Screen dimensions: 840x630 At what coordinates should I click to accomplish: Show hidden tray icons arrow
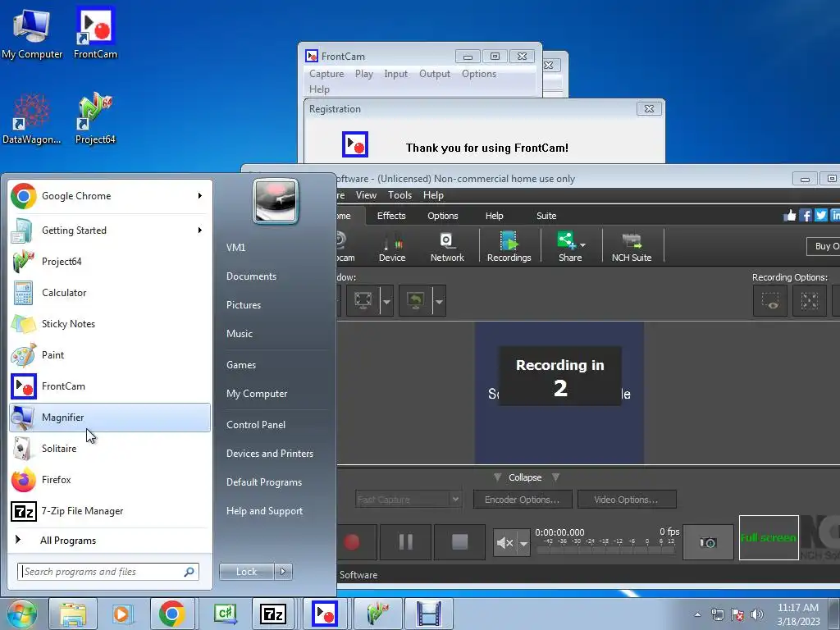[697, 614]
